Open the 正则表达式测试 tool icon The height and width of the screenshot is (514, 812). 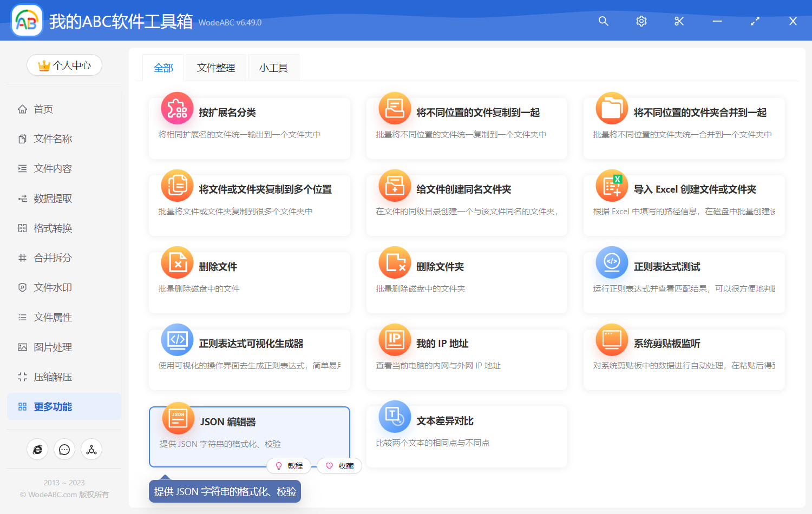(x=612, y=262)
